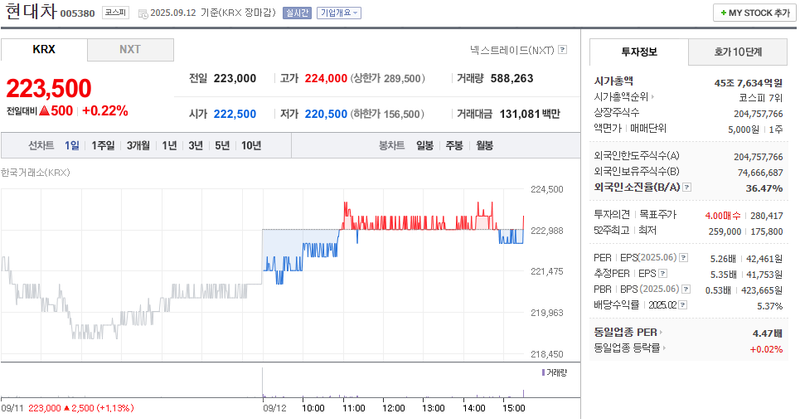Click the 현대차 stock name heading
This screenshot has width=800, height=419.
pos(31,11)
